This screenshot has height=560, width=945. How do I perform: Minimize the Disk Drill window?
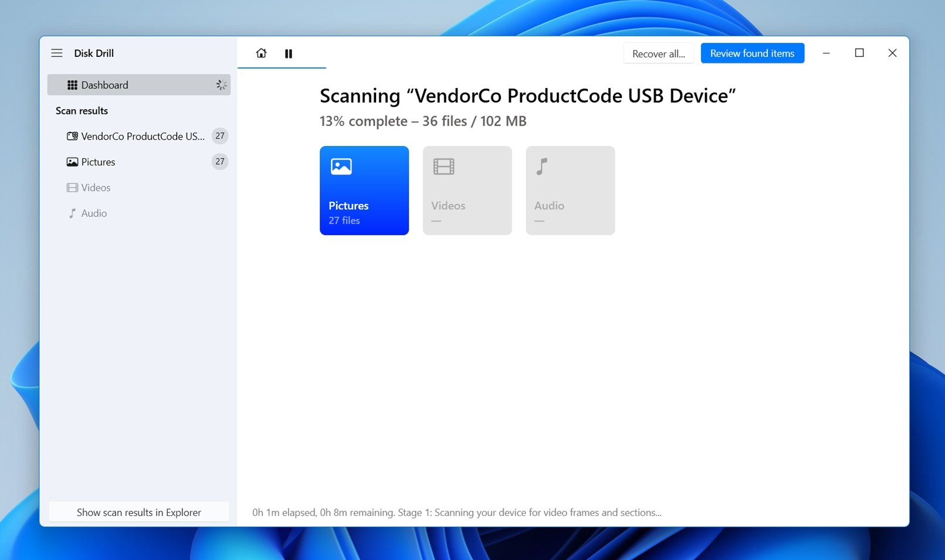[826, 53]
